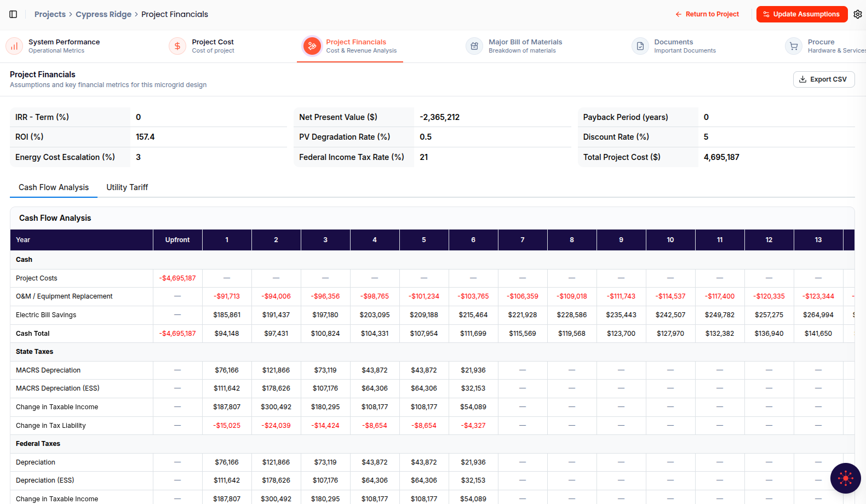
Task: Click Project Cost dollar icon
Action: click(177, 46)
